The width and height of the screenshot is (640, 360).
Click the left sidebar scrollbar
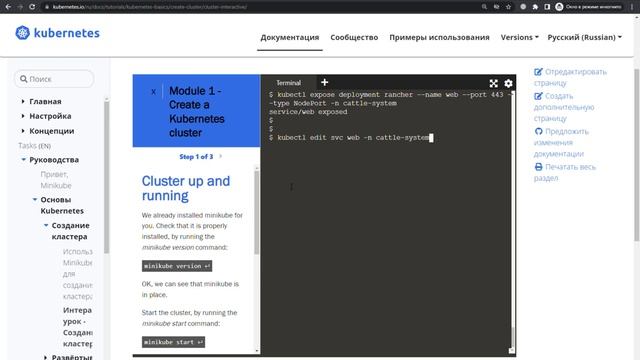107,178
